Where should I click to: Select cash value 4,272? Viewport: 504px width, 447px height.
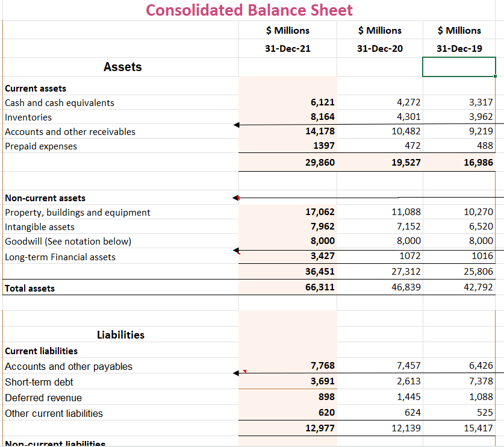tap(408, 102)
